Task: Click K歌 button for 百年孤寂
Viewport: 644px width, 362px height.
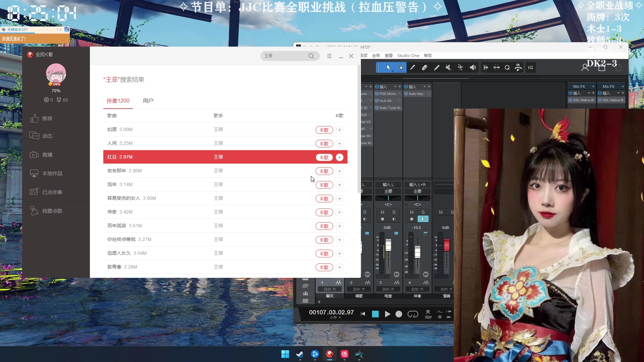Action: point(324,226)
